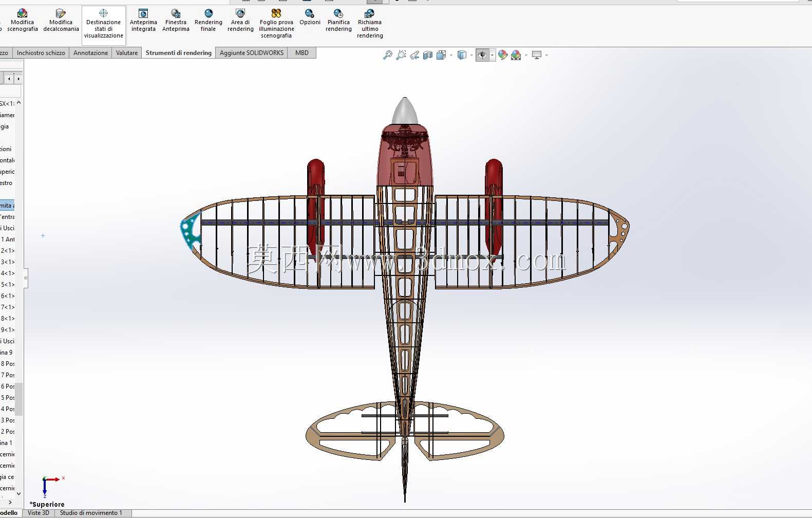Open Apply Scene dropdown arrow

coord(526,55)
